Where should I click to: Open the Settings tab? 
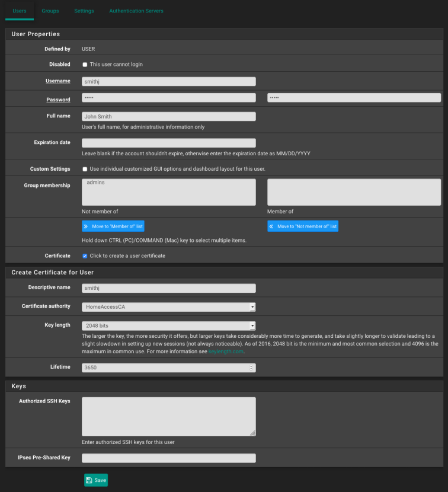pyautogui.click(x=84, y=11)
